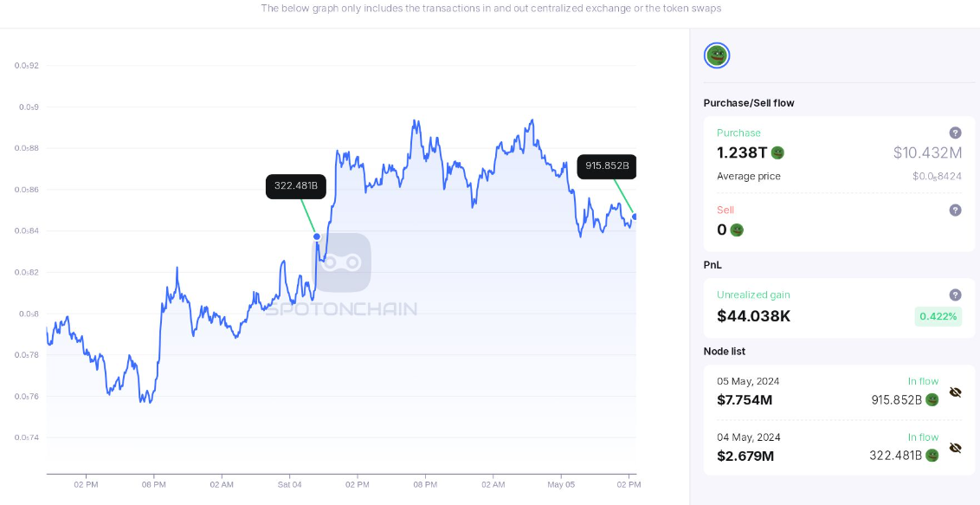The height and width of the screenshot is (505, 980).
Task: Click the PEPE icon next to 322.481B in Node list
Action: click(932, 455)
